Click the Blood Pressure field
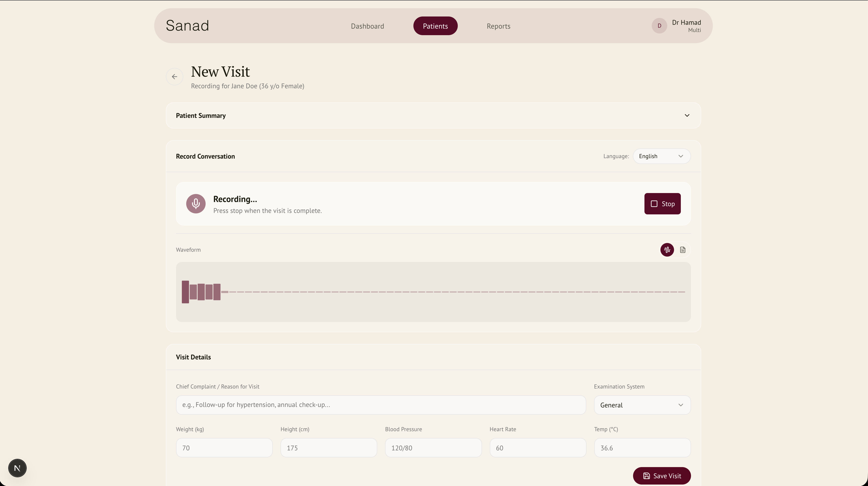 point(433,448)
